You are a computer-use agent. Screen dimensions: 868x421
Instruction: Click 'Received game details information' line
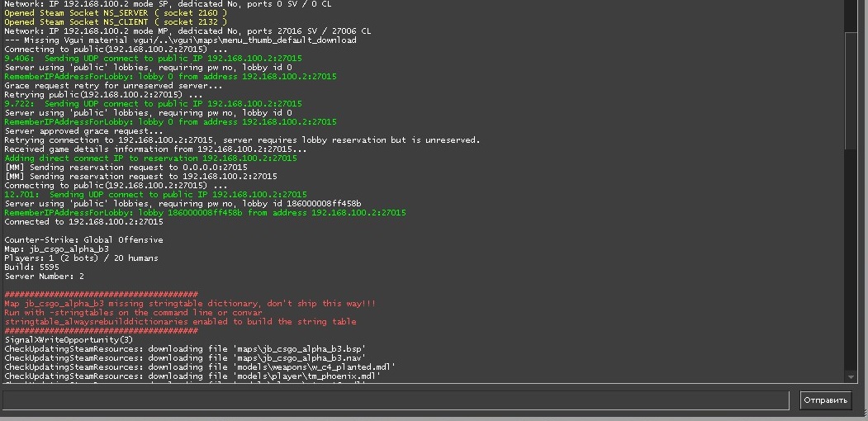(x=155, y=149)
